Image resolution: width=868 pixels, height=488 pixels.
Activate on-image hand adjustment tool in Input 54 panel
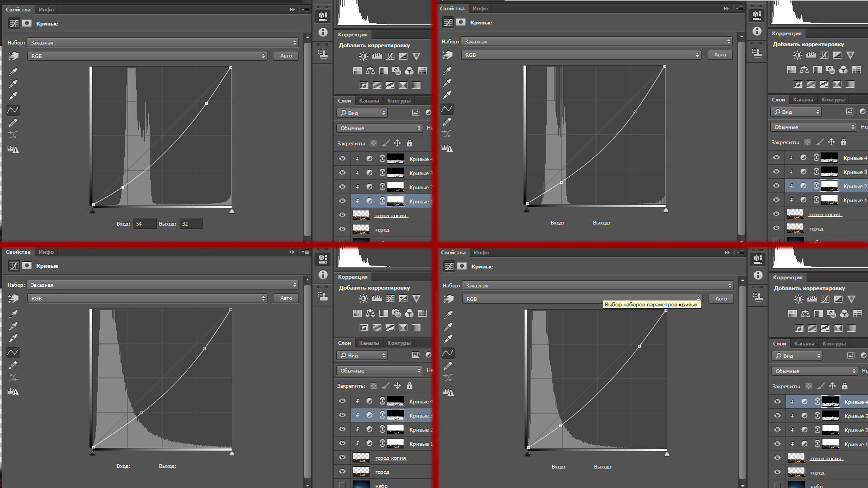pyautogui.click(x=13, y=56)
